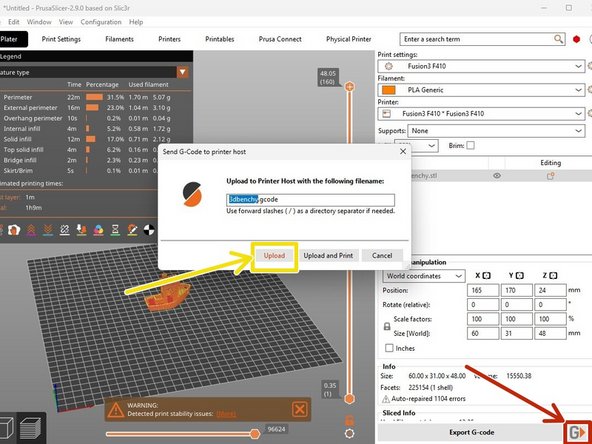Dismiss the print stability warning
The width and height of the screenshot is (592, 444).
pos(300,409)
